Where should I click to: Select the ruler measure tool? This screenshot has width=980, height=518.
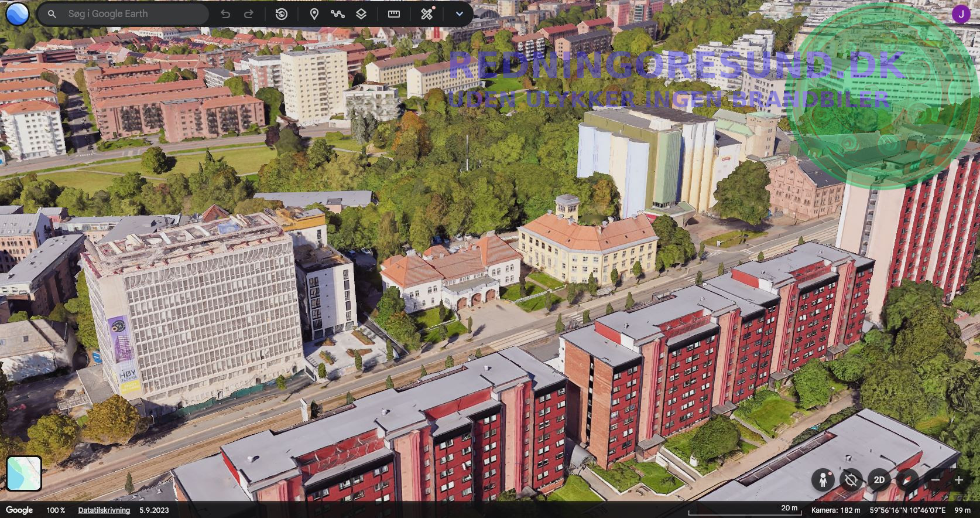394,14
